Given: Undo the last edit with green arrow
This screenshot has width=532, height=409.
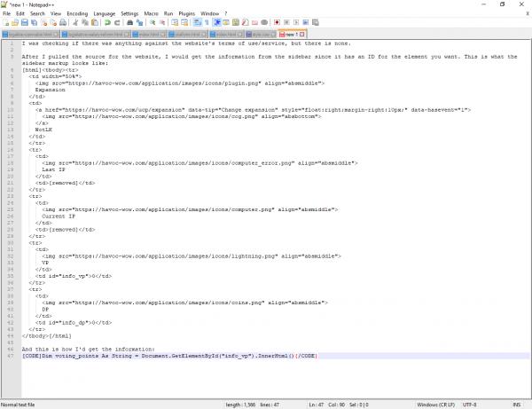Looking at the screenshot, I should (x=107, y=22).
